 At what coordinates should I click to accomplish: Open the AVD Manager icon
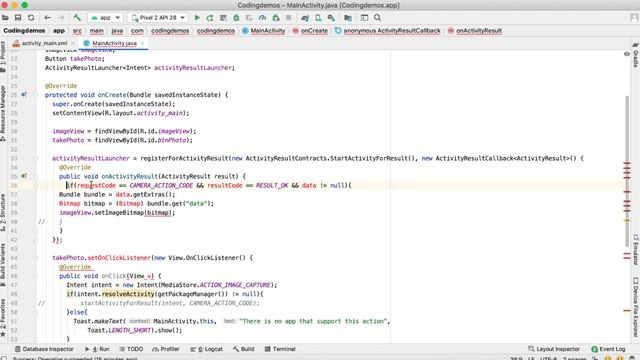(x=318, y=18)
